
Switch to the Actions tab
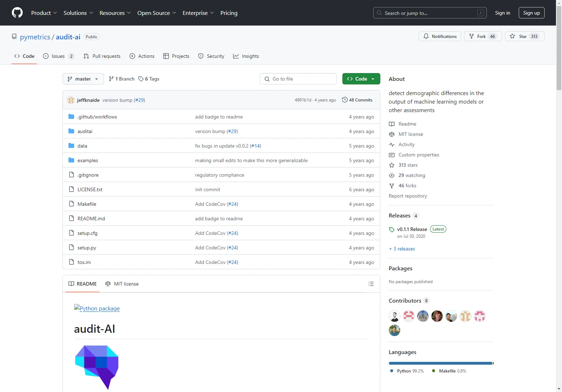[142, 56]
